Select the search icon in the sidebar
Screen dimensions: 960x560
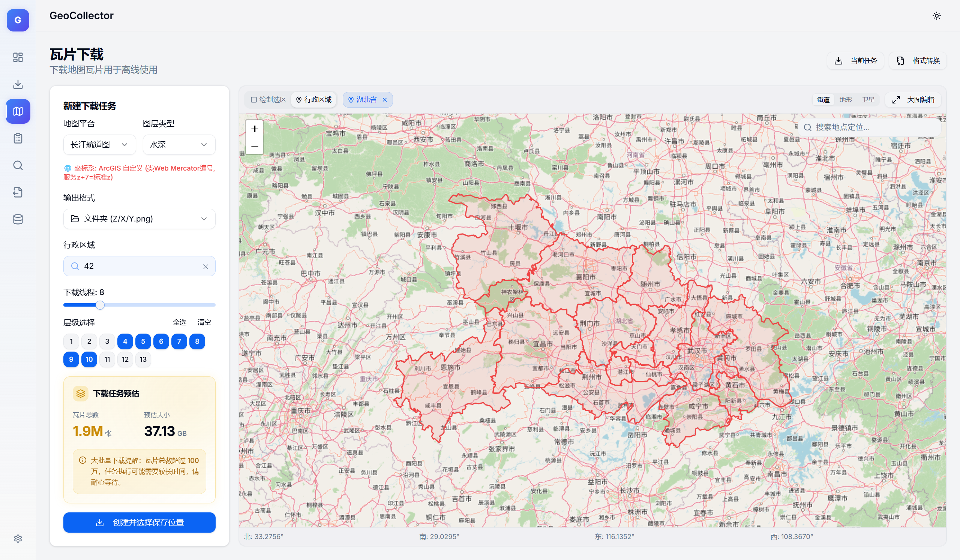pyautogui.click(x=18, y=165)
